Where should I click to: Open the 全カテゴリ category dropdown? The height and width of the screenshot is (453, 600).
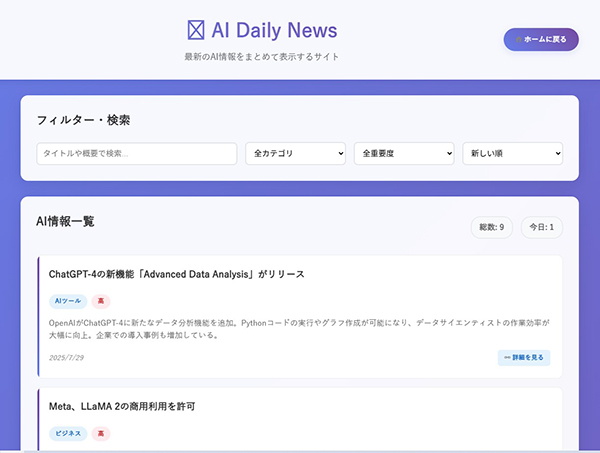[295, 153]
